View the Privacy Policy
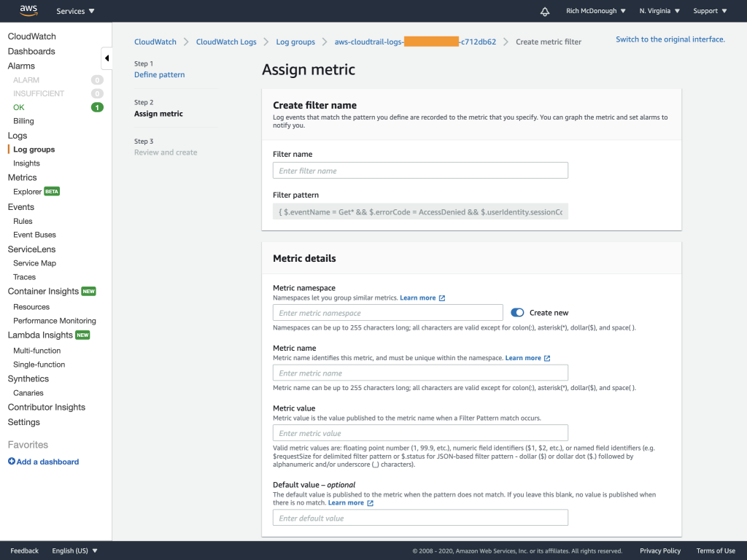This screenshot has height=560, width=747. pos(659,551)
